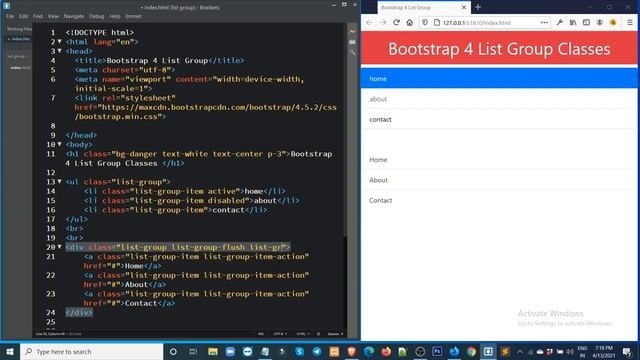Click the tracking protection shield icon

(425, 22)
